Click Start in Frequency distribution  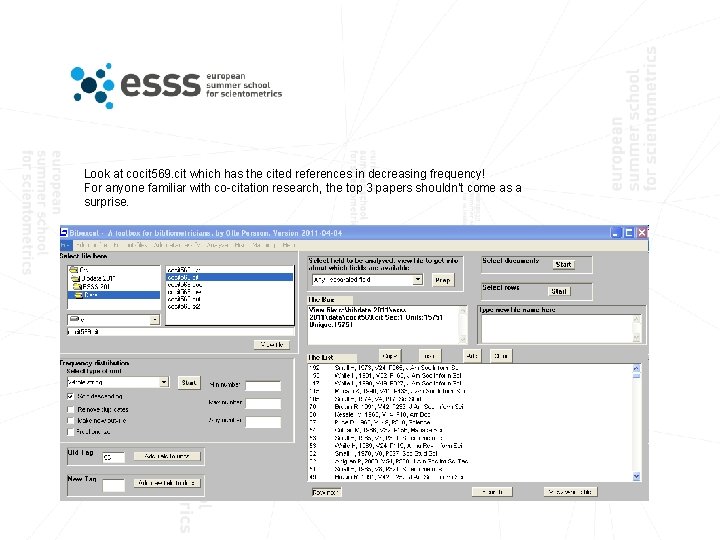pyautogui.click(x=189, y=382)
